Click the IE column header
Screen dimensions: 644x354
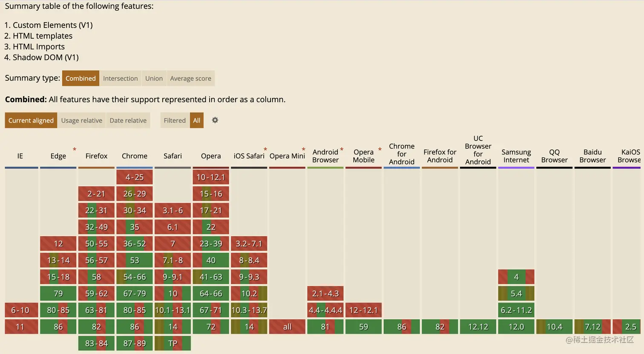tap(20, 156)
